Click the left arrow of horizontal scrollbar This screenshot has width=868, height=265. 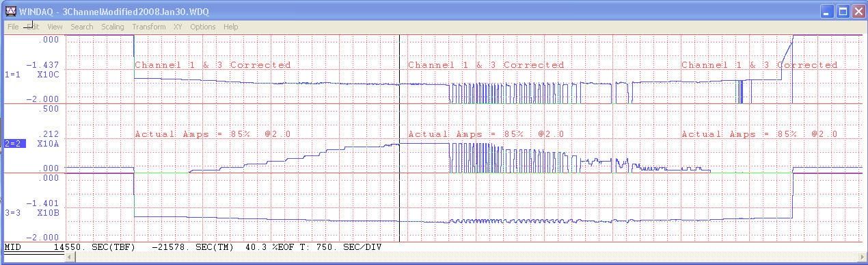point(70,258)
